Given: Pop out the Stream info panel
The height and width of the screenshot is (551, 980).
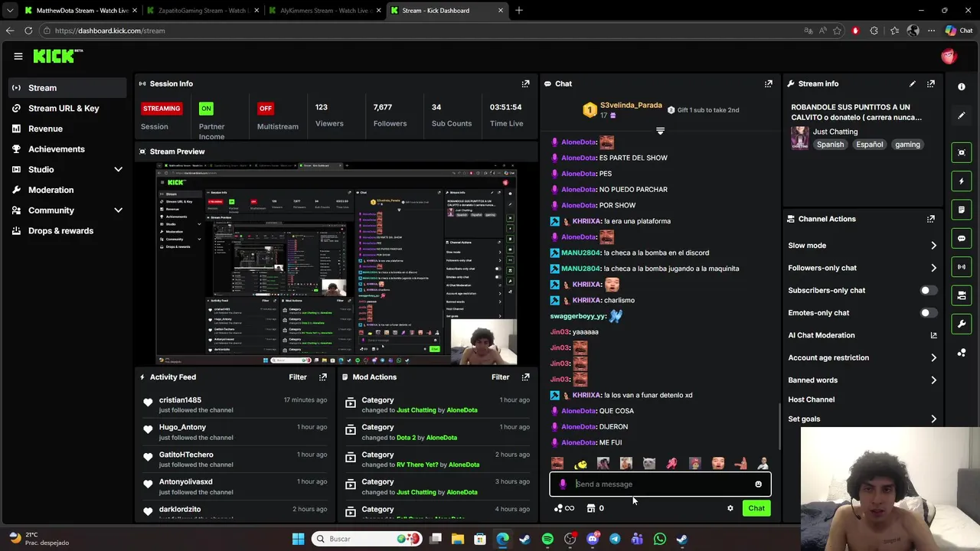Looking at the screenshot, I should point(931,83).
